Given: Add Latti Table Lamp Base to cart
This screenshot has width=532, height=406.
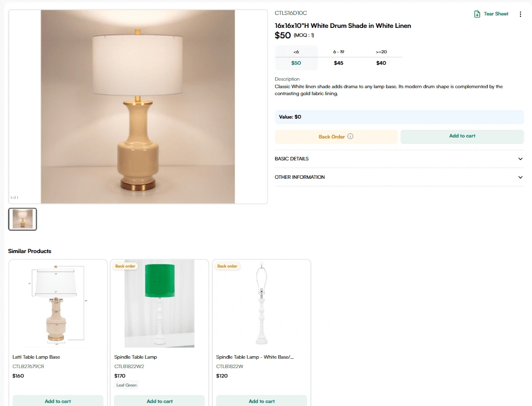Looking at the screenshot, I should point(58,401).
